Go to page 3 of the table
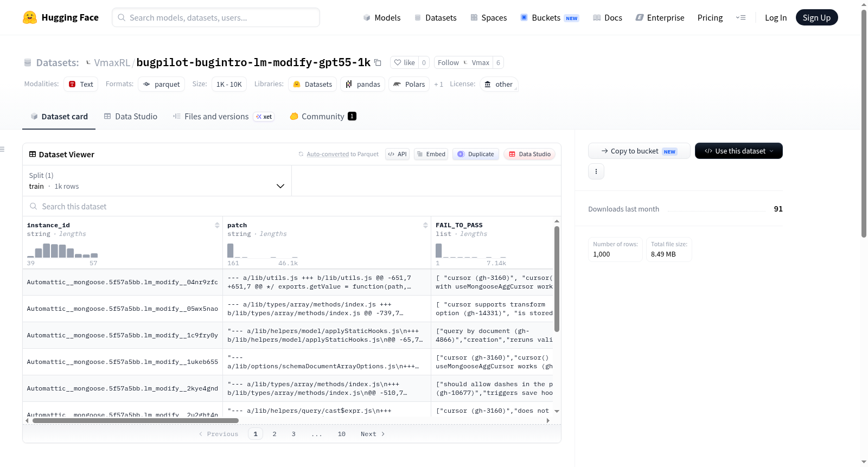This screenshot has width=868, height=467. pyautogui.click(x=293, y=434)
